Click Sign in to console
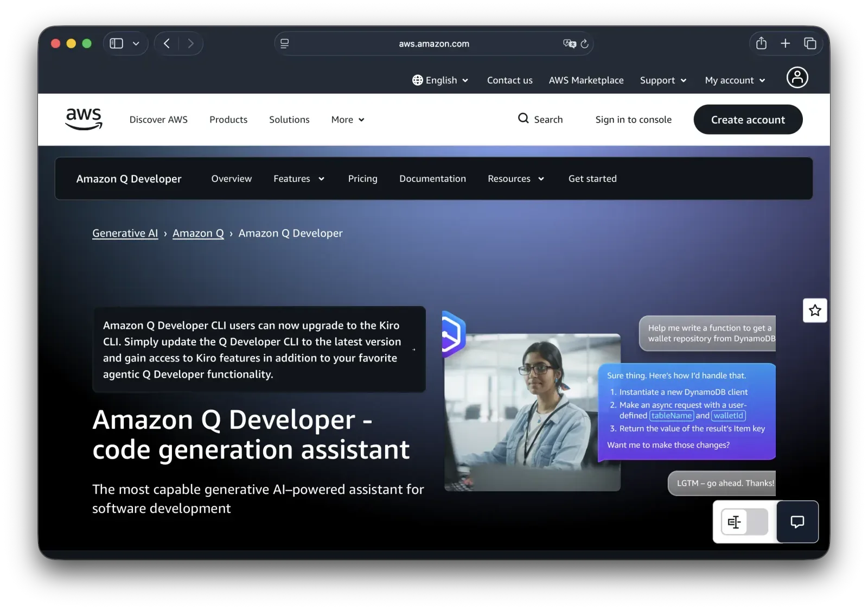868x610 pixels. click(x=633, y=119)
